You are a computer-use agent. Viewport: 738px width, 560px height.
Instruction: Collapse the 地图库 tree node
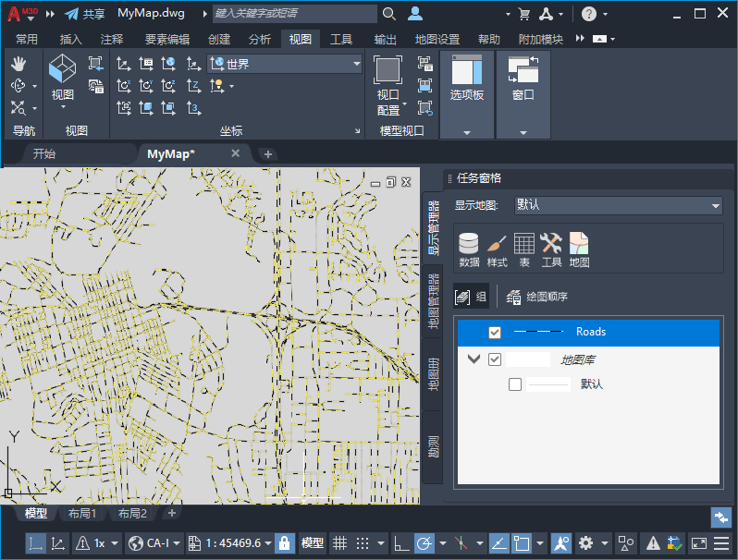click(x=474, y=359)
